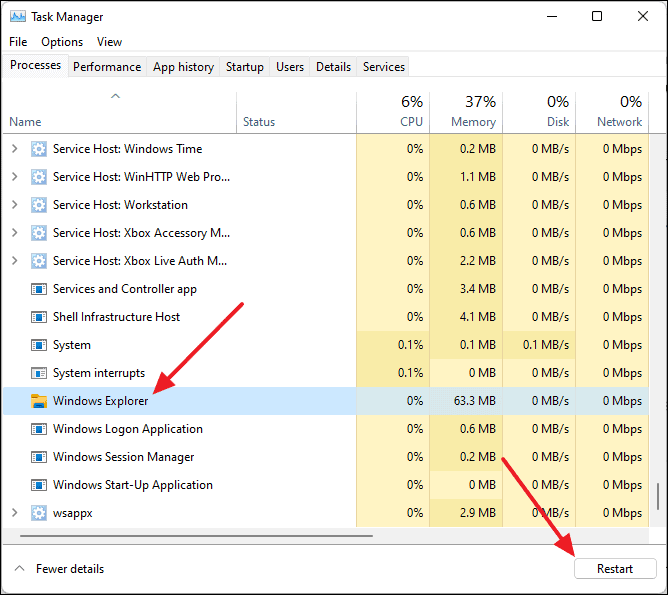
Task: Click the Xbox Live Auth service host gear icon
Action: click(39, 261)
